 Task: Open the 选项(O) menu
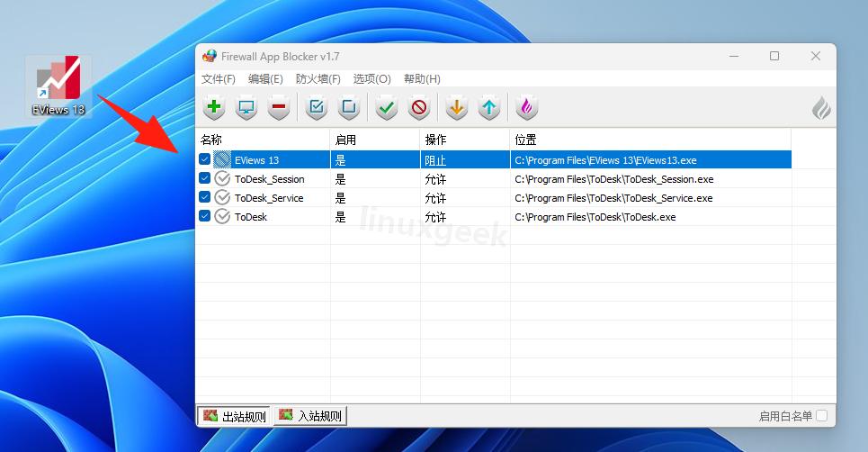click(372, 79)
